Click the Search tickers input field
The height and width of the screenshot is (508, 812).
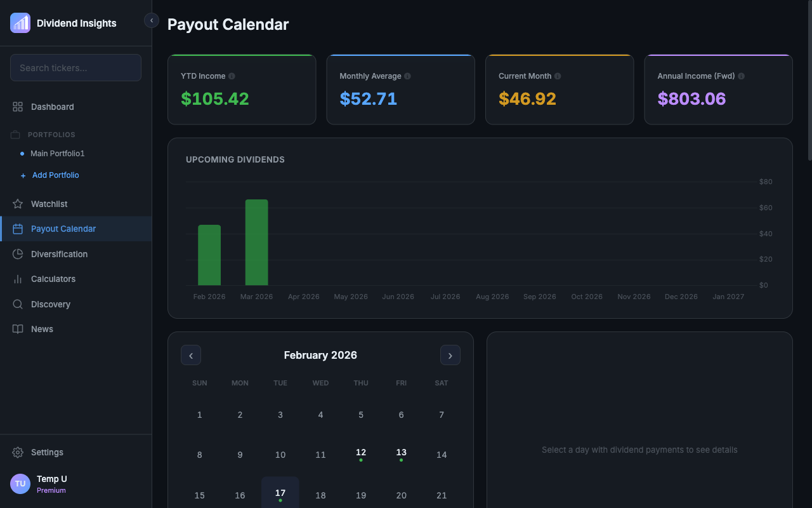[x=75, y=67]
